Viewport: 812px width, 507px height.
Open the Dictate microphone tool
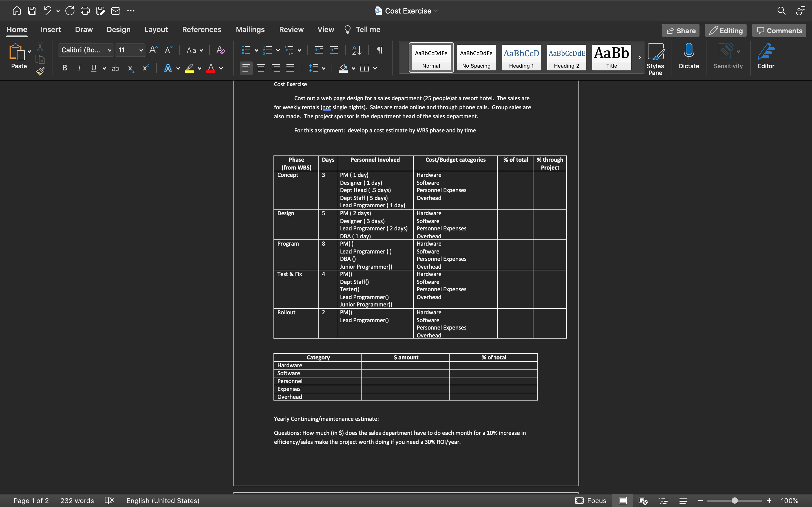tap(689, 56)
